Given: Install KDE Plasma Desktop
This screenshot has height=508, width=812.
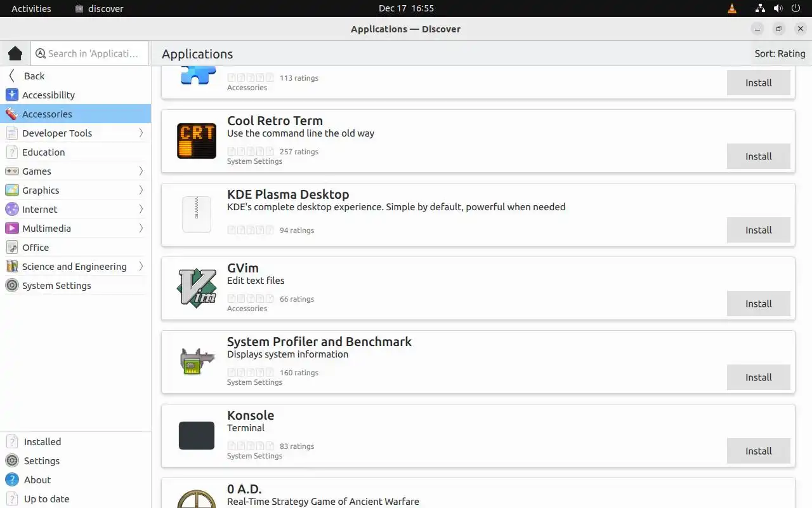Looking at the screenshot, I should (758, 230).
